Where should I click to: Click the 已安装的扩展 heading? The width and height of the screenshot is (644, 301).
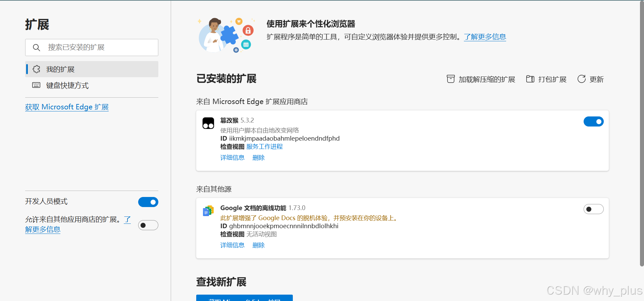pos(226,79)
